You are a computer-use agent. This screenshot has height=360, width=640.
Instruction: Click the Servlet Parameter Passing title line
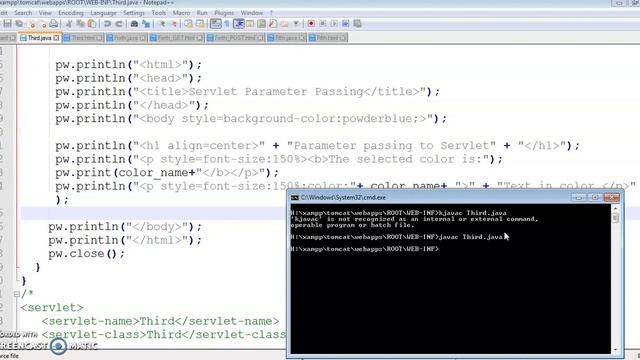(248, 91)
